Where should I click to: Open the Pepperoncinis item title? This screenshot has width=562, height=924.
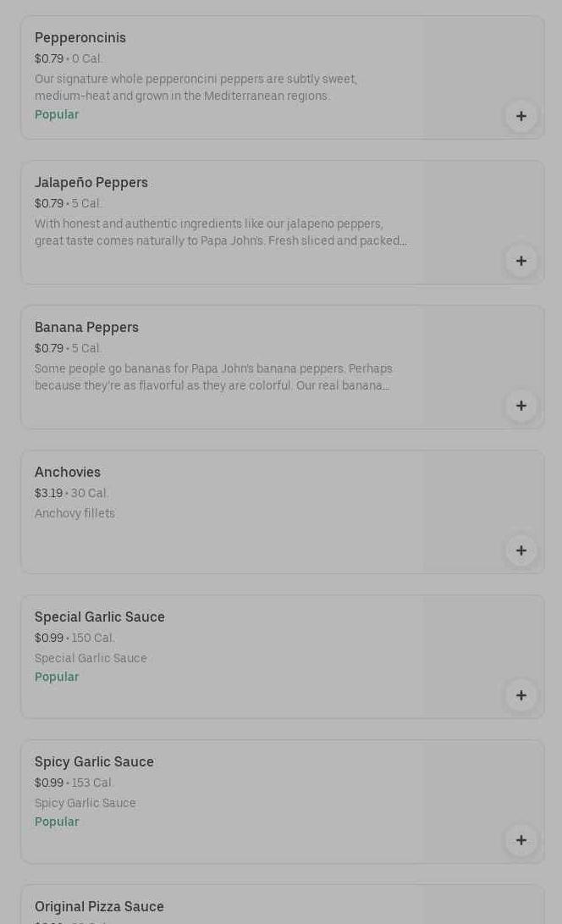coord(80,38)
